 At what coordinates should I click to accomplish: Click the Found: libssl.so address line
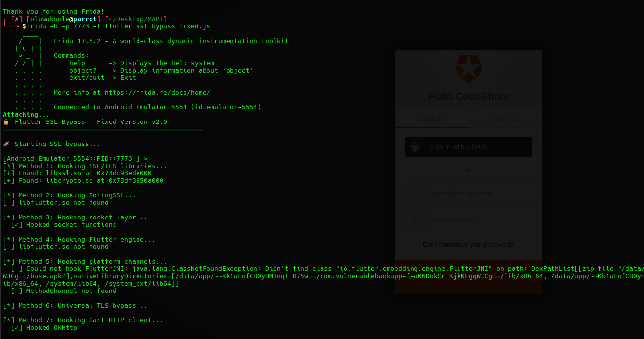pos(77,173)
